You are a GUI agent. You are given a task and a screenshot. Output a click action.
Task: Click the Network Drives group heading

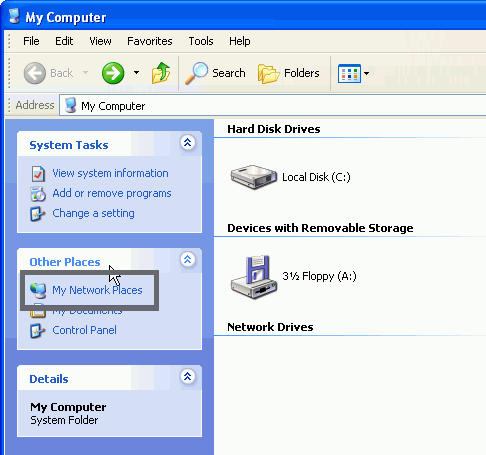pyautogui.click(x=270, y=327)
